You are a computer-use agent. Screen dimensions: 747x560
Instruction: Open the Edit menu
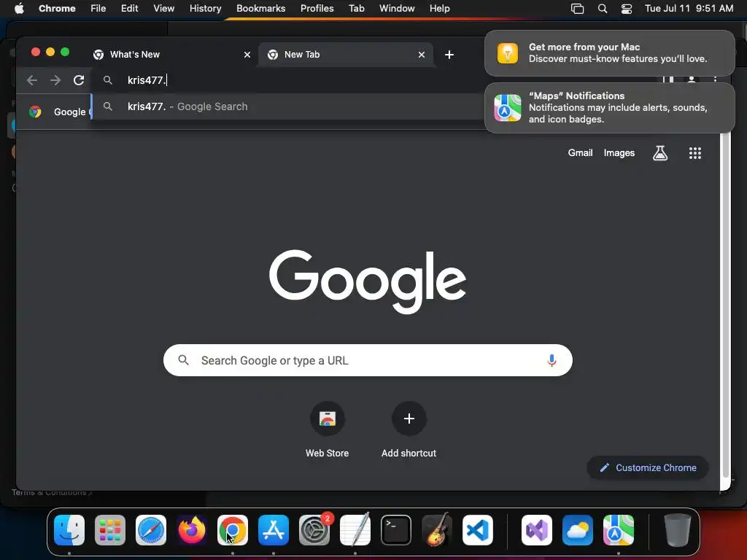point(129,9)
